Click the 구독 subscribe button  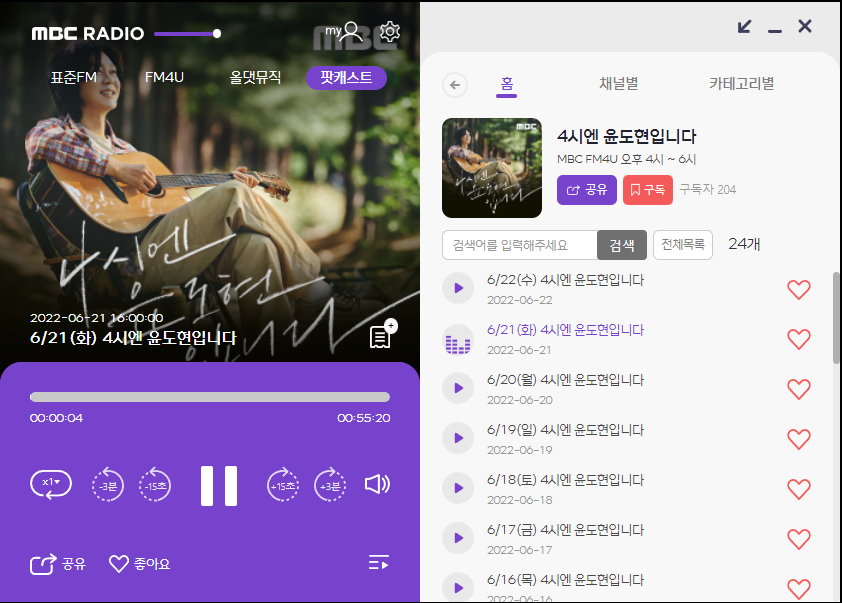(647, 189)
